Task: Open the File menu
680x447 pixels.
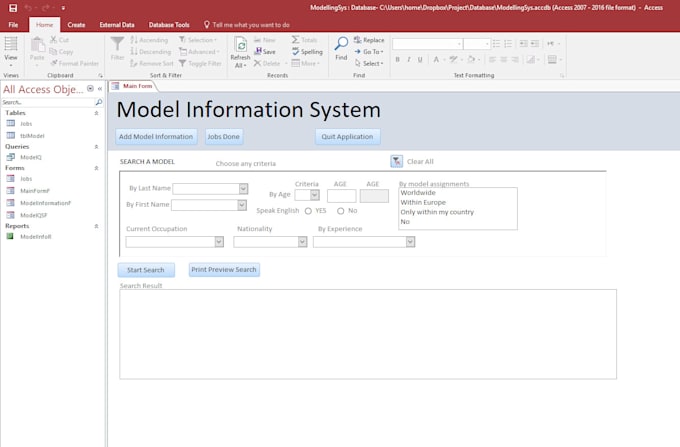Action: click(13, 25)
